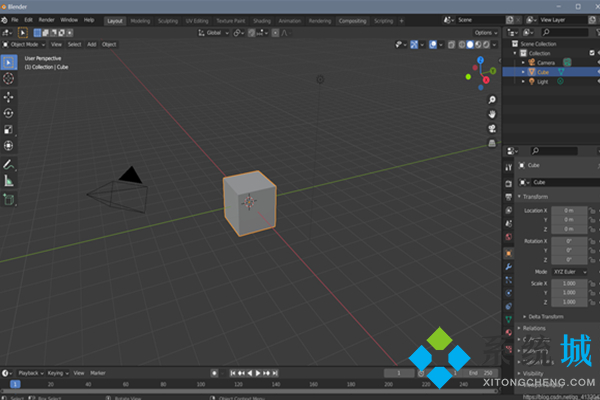
Task: Click the current frame marker 1
Action: (15, 384)
